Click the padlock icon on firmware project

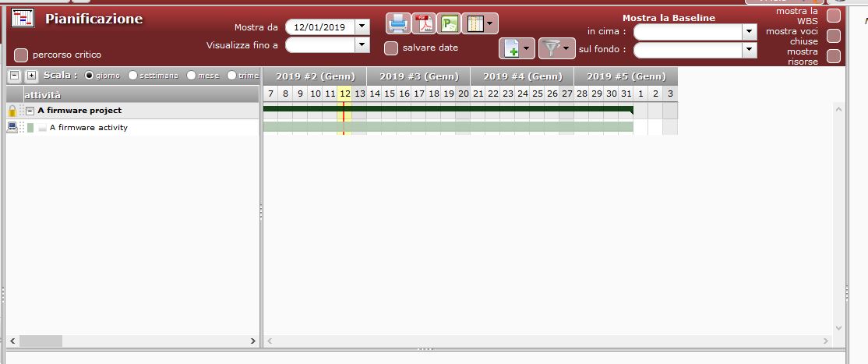12,111
